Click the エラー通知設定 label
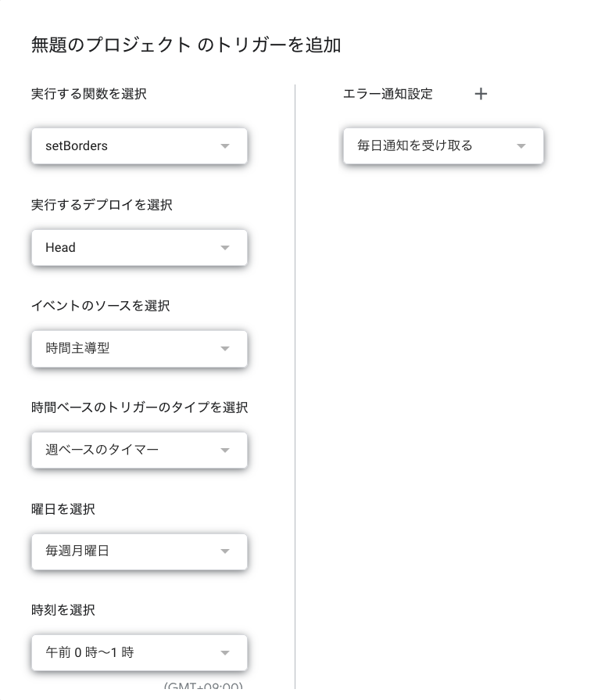The height and width of the screenshot is (700, 594). pos(388,94)
